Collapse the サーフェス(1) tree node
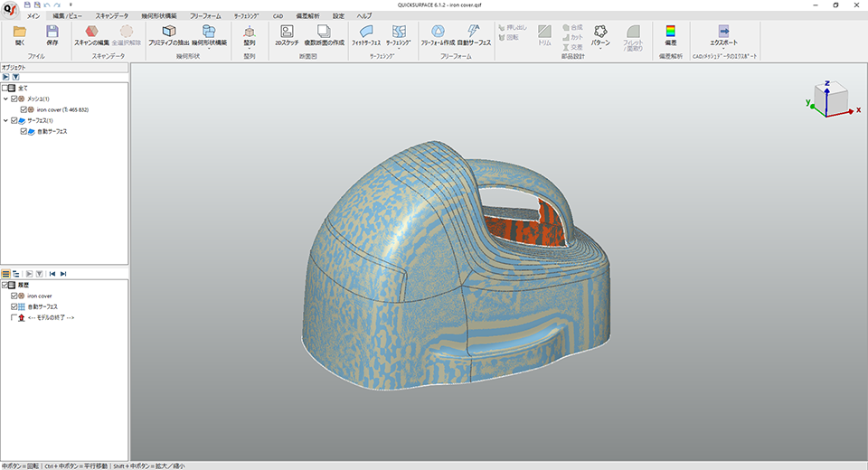Image resolution: width=868 pixels, height=470 pixels. pyautogui.click(x=5, y=120)
